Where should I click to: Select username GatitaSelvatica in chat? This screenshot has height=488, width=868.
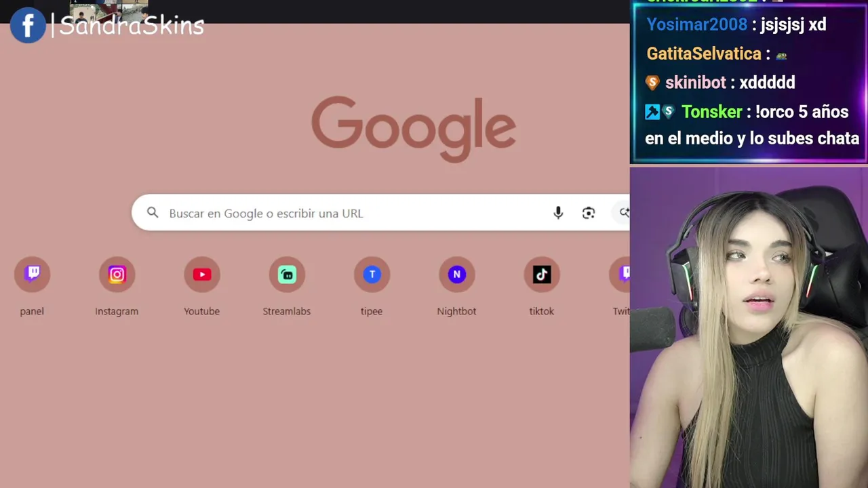tap(704, 54)
